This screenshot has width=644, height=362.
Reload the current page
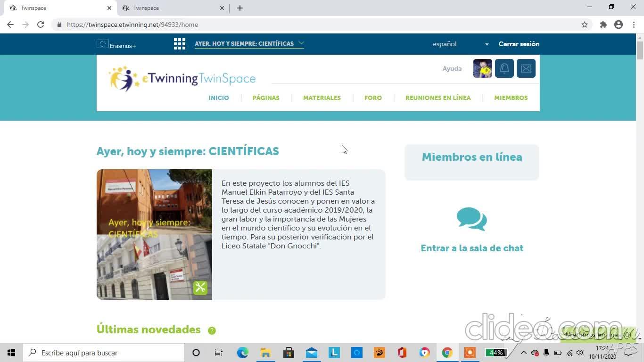click(41, 25)
